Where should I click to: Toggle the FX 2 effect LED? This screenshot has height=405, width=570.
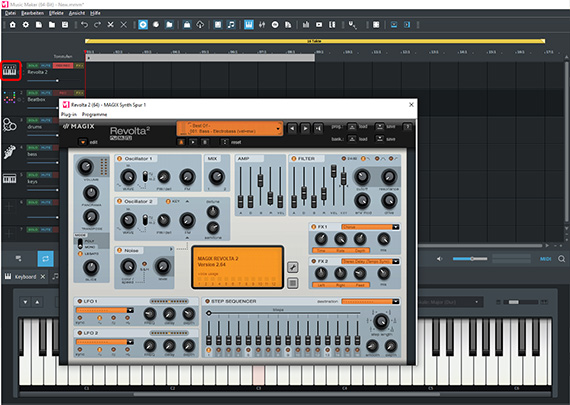point(313,261)
